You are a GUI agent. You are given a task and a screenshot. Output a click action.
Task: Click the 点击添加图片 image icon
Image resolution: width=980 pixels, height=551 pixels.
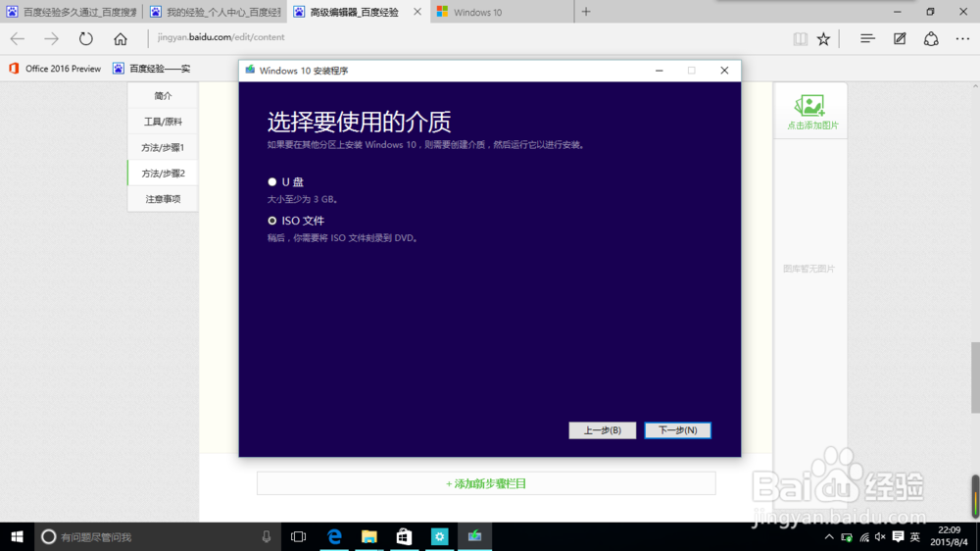810,106
